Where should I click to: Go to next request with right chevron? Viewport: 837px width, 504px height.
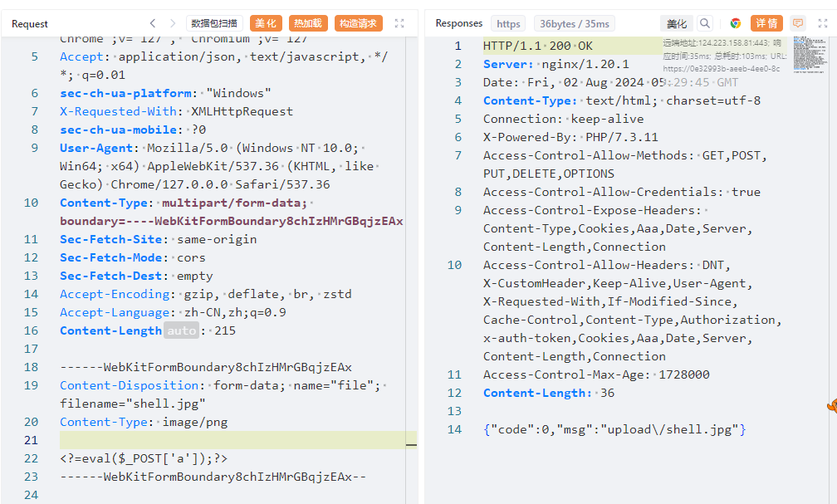(173, 23)
